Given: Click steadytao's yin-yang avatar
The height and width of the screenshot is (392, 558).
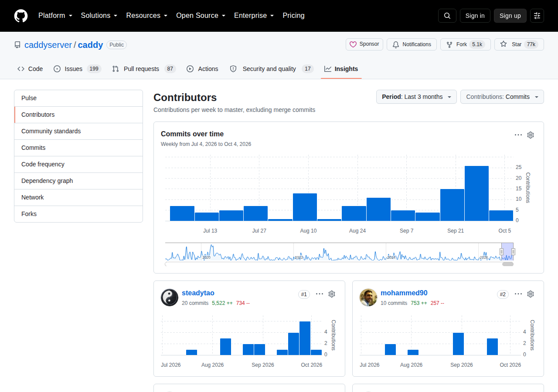Looking at the screenshot, I should coord(170,297).
